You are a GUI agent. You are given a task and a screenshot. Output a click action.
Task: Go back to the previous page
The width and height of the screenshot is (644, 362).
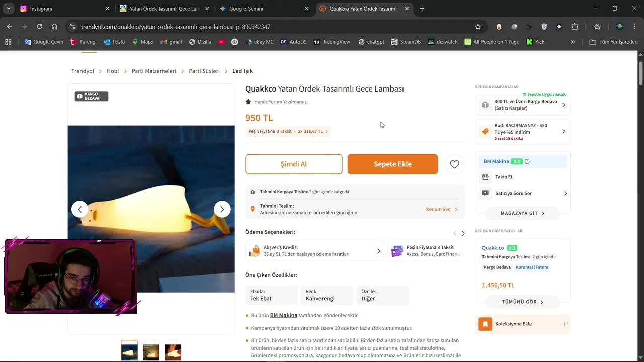(x=9, y=27)
